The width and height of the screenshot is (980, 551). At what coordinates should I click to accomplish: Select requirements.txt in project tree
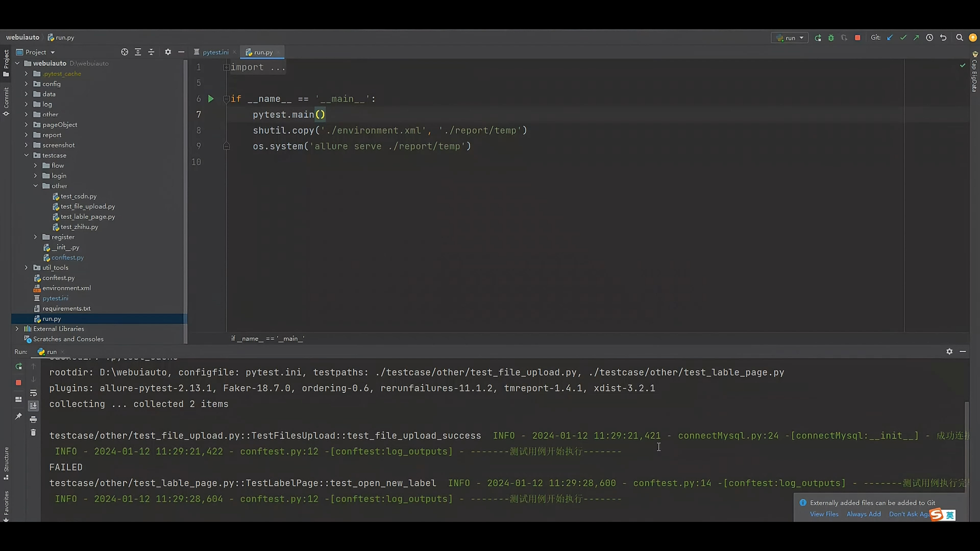click(66, 308)
